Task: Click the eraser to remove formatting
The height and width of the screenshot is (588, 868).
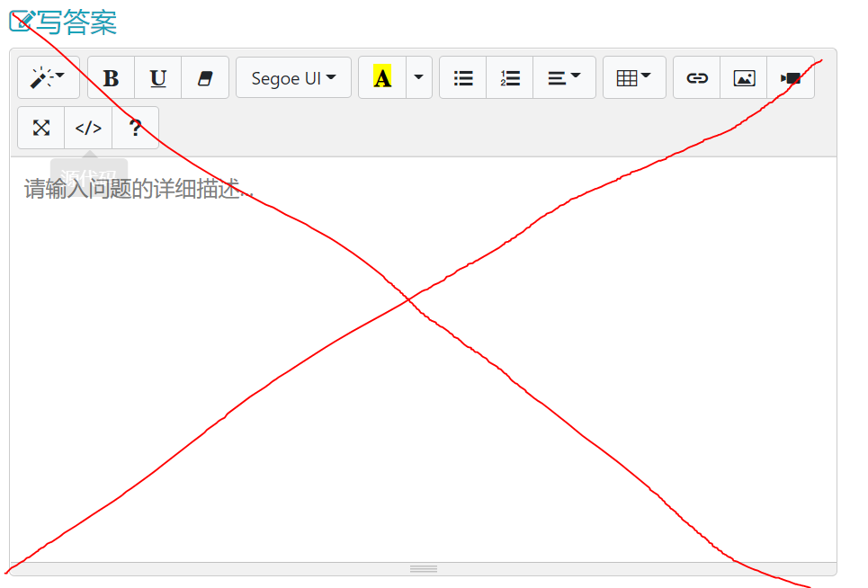Action: coord(205,77)
